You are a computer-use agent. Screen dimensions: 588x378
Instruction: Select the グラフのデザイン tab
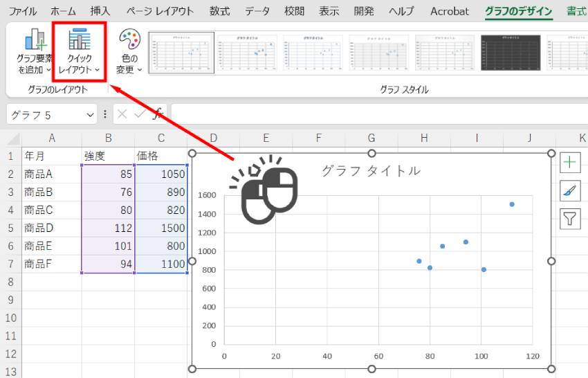519,11
